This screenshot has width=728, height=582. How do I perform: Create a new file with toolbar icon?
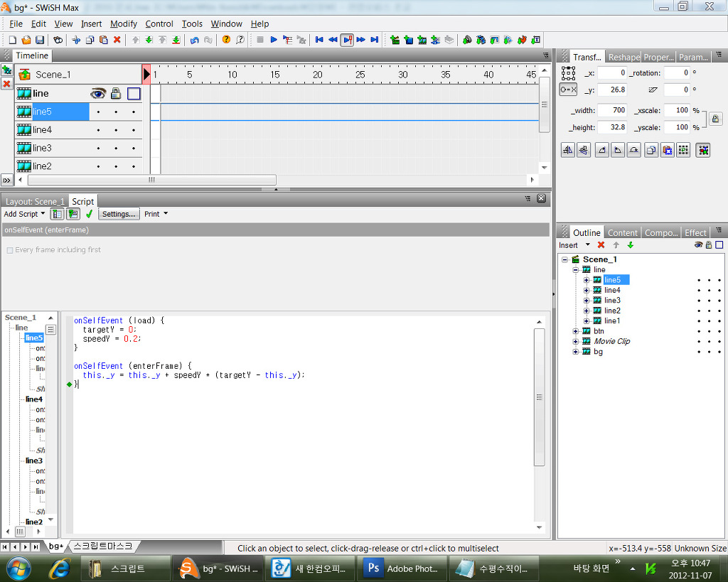click(x=13, y=40)
